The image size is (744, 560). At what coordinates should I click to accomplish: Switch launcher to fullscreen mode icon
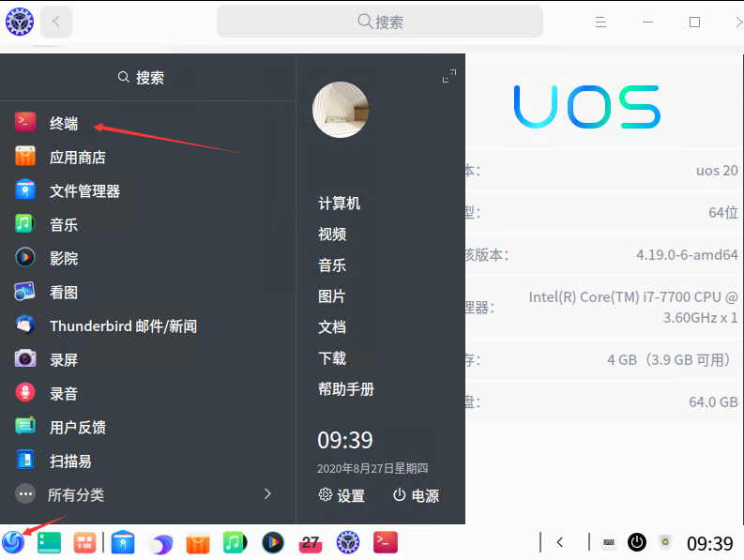click(448, 76)
